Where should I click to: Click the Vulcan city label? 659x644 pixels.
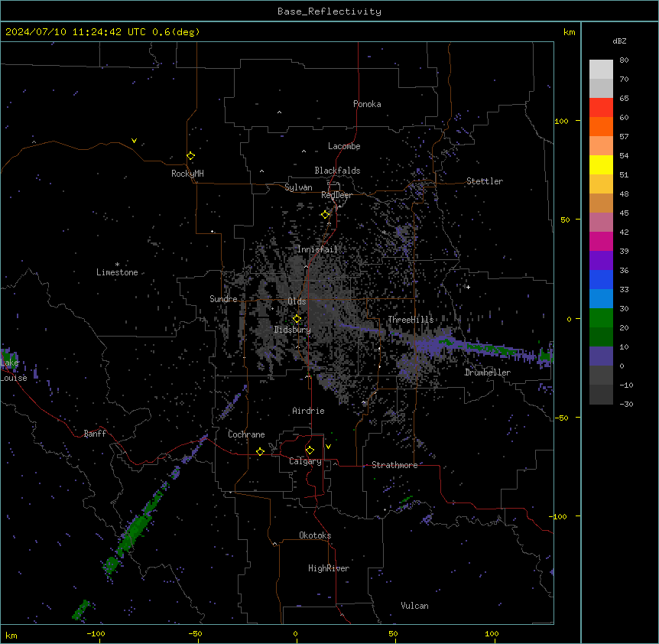415,606
